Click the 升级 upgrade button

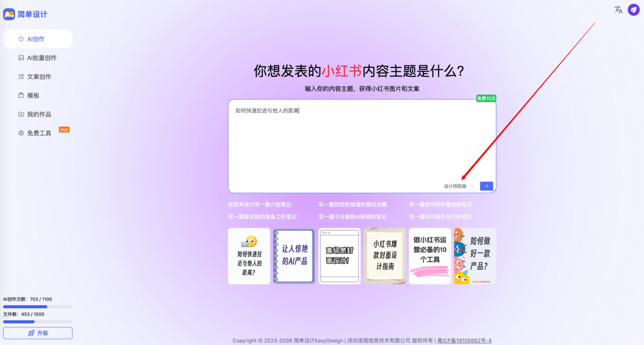38,333
